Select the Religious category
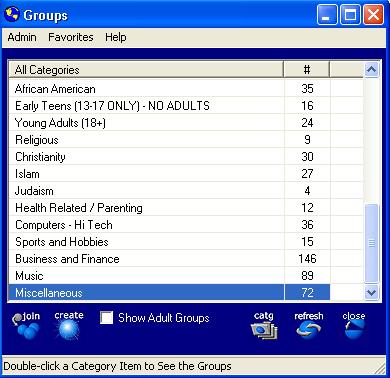390x378 pixels. 146,140
